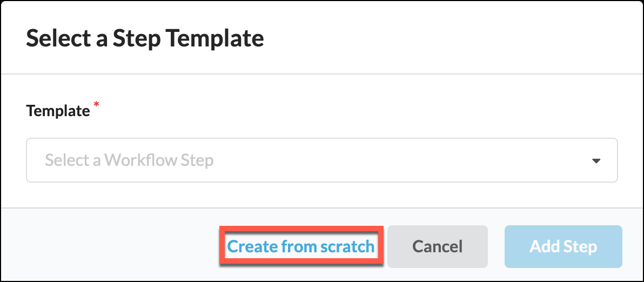Click the 'Create from scratch' link
Image resolution: width=644 pixels, height=282 pixels.
click(x=300, y=247)
